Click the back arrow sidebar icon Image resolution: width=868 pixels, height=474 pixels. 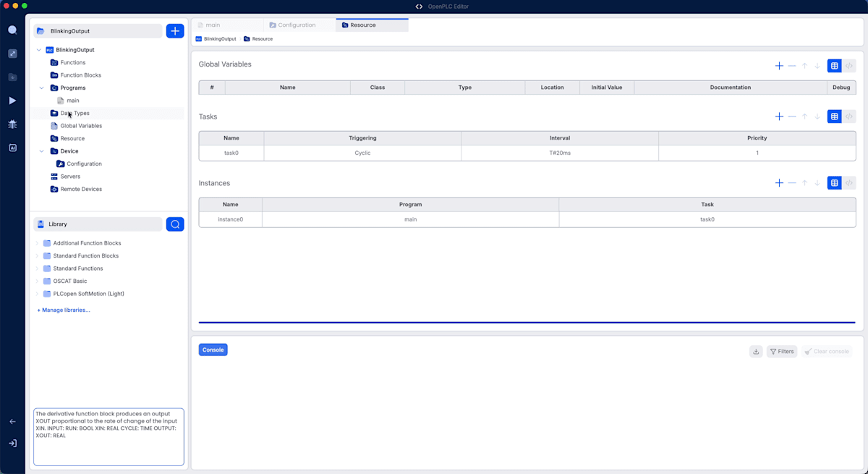[x=12, y=422]
